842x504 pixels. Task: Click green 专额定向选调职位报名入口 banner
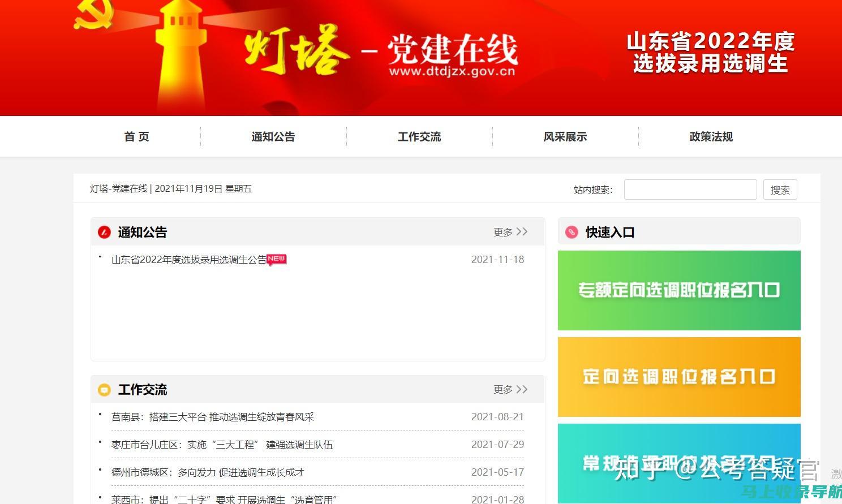pyautogui.click(x=679, y=290)
